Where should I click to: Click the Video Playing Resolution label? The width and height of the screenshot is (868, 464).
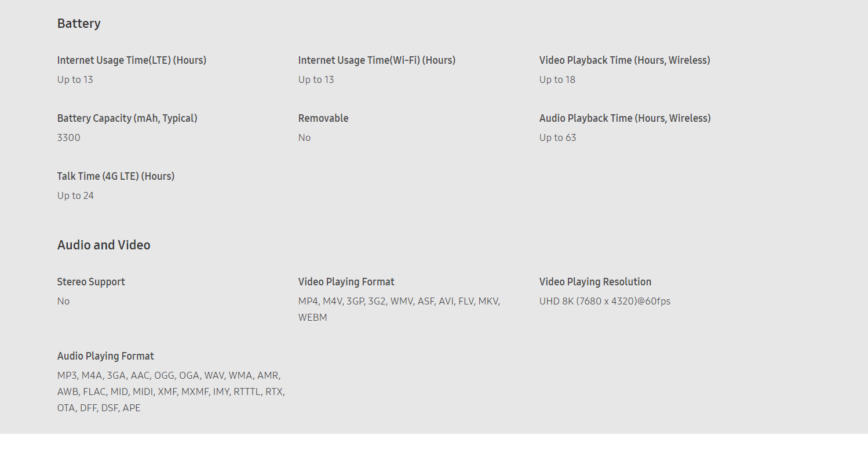596,282
